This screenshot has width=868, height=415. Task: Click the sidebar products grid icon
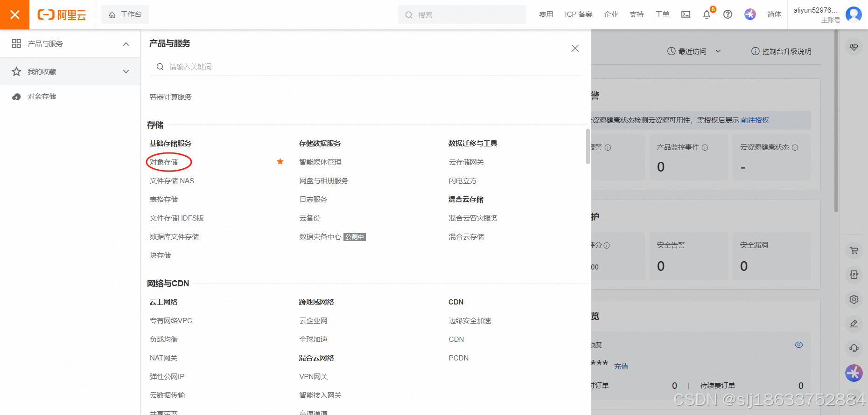[x=16, y=43]
